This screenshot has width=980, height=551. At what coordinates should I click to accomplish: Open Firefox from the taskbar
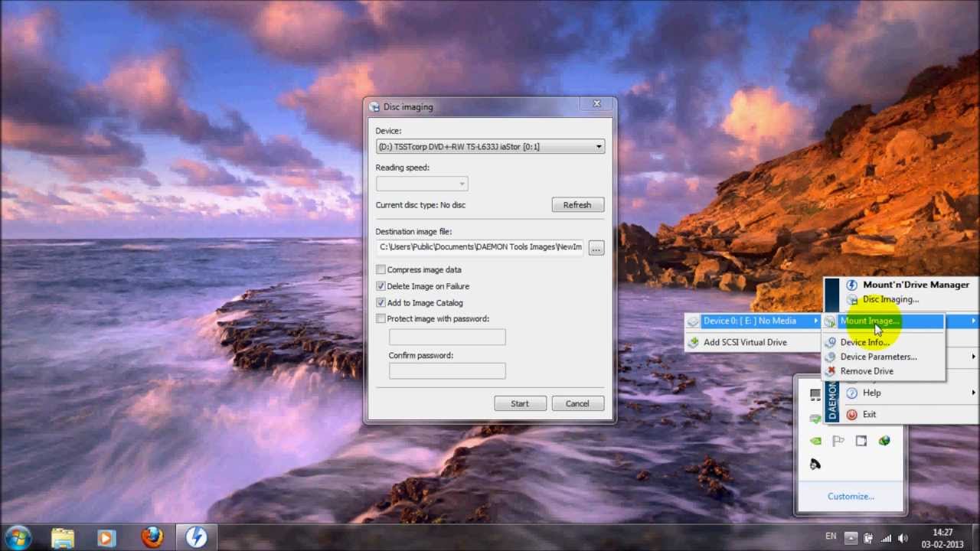tap(152, 537)
